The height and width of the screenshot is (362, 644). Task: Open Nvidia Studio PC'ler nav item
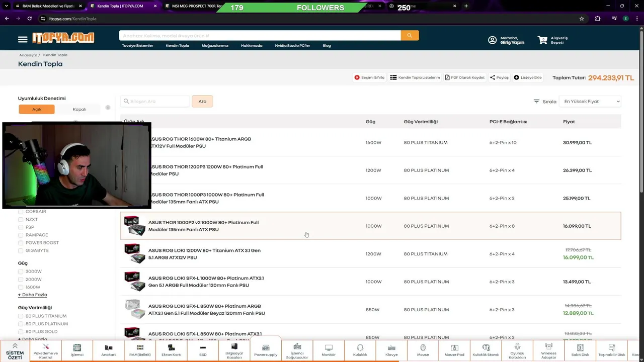coord(292,46)
